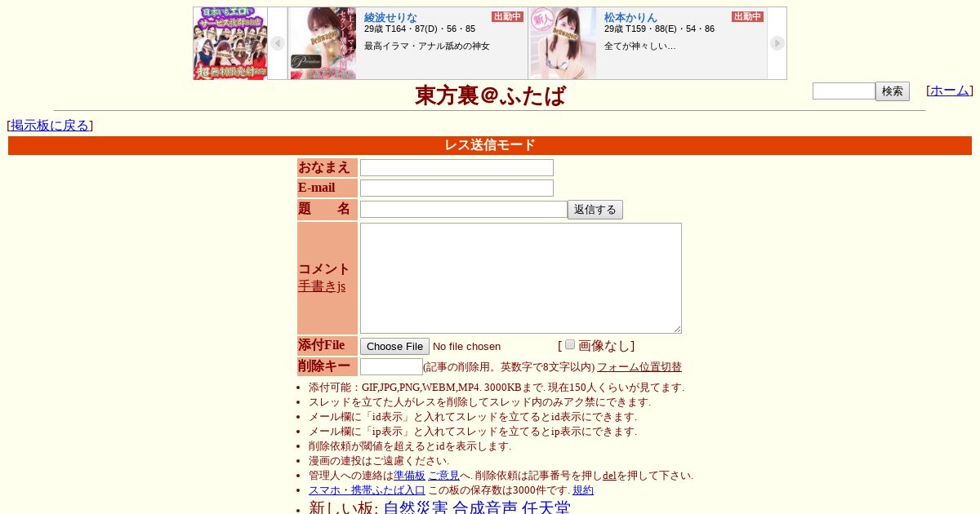Open the スマホ・携帯ふたば入口 link
The width and height of the screenshot is (980, 514).
[367, 490]
